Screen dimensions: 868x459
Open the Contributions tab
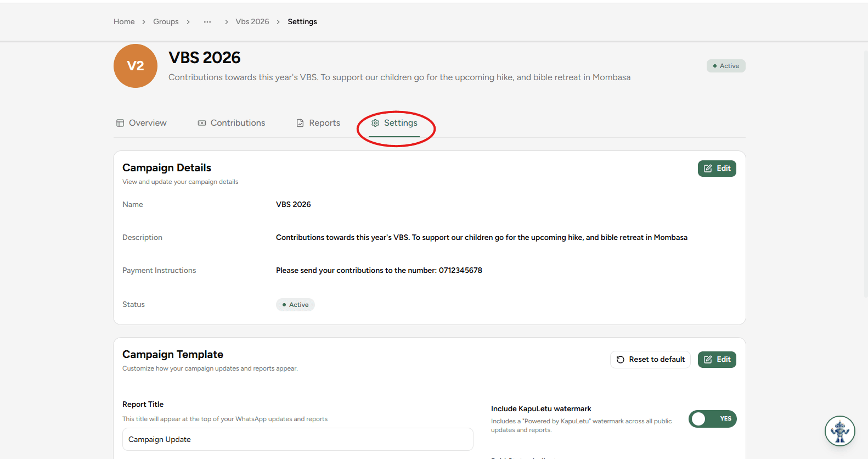(232, 123)
